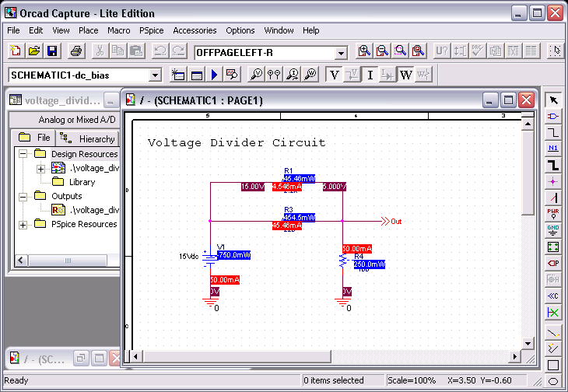Place a voltage level marker probe
Screen dimensions: 568x392
point(256,75)
